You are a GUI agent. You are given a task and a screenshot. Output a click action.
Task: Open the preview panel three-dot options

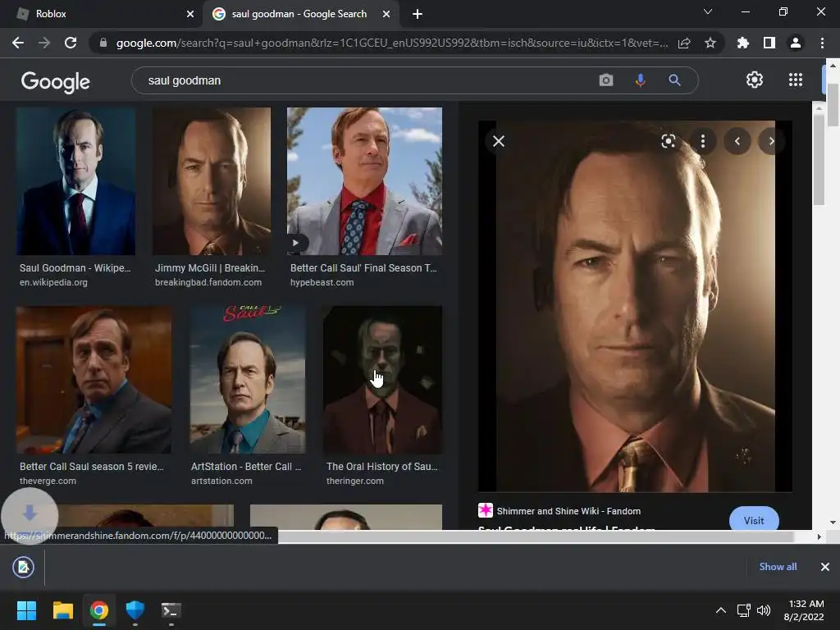pos(703,141)
